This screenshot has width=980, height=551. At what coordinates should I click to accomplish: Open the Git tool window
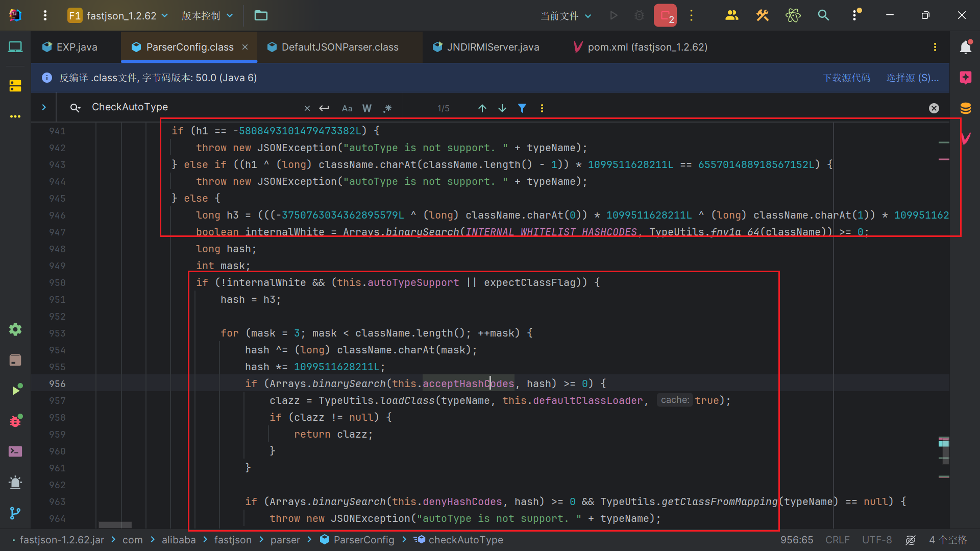pyautogui.click(x=15, y=513)
